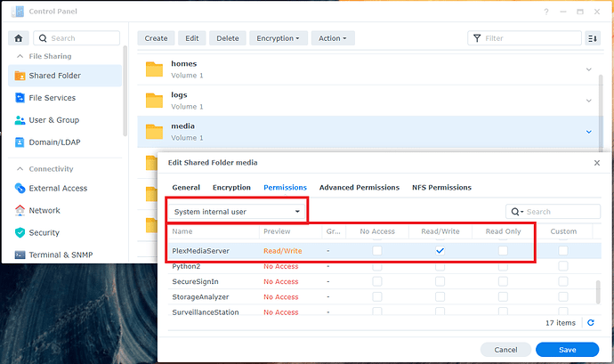Open Shared Folder in the sidebar
This screenshot has width=614, height=364.
coord(65,76)
